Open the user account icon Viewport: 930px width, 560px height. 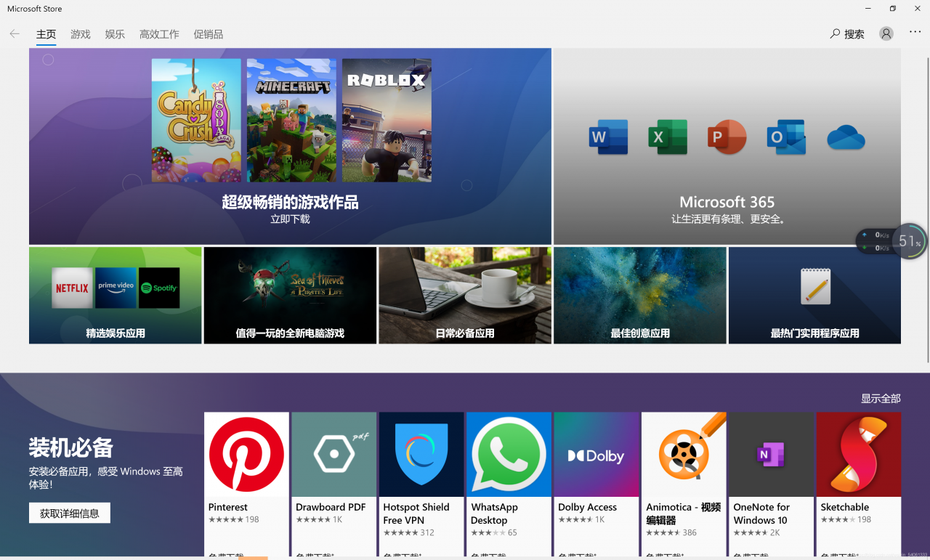pos(886,33)
